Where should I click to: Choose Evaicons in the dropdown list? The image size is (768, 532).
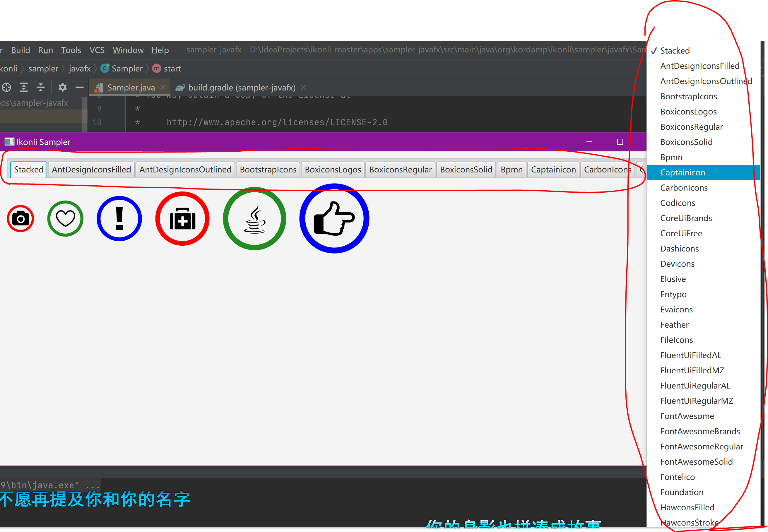[703, 309]
